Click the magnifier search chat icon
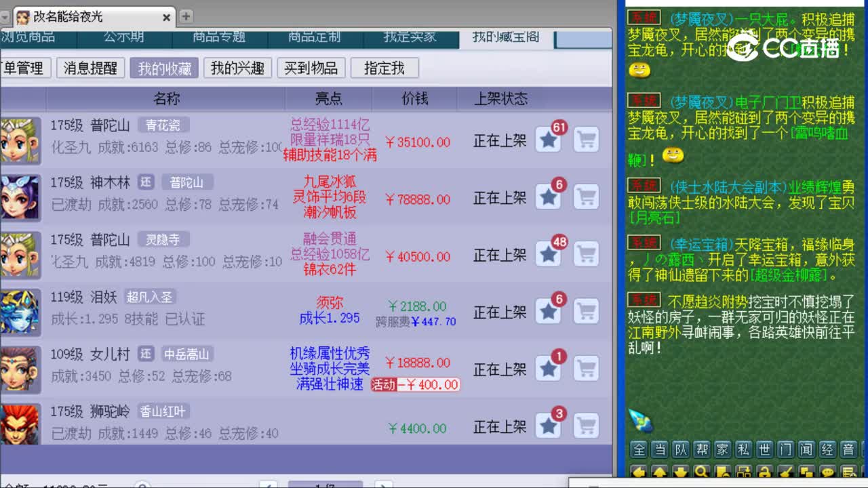This screenshot has height=488, width=868. tap(702, 472)
